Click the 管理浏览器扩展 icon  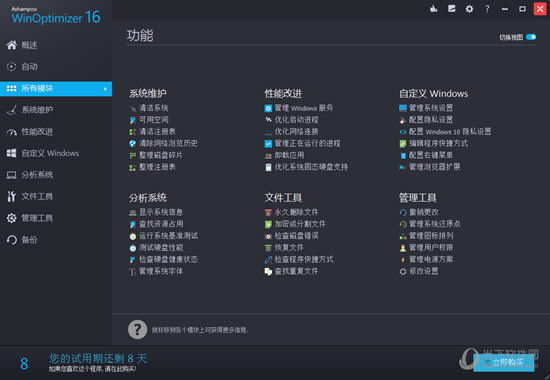tap(403, 167)
